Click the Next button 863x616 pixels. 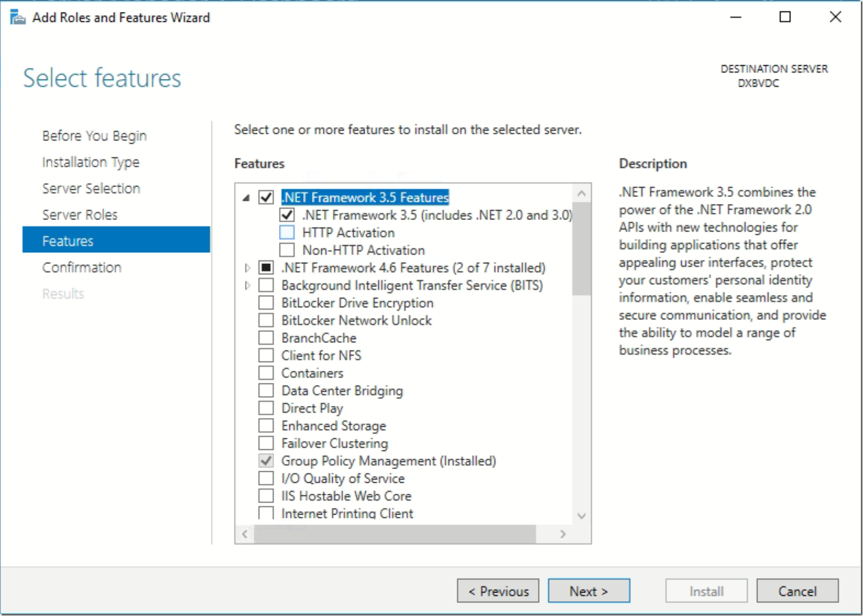[589, 591]
